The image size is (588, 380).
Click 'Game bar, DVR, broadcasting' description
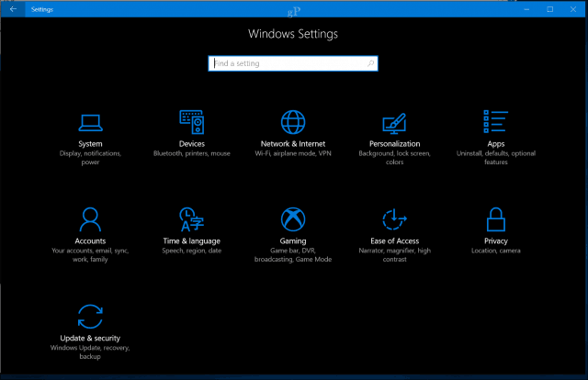point(293,255)
